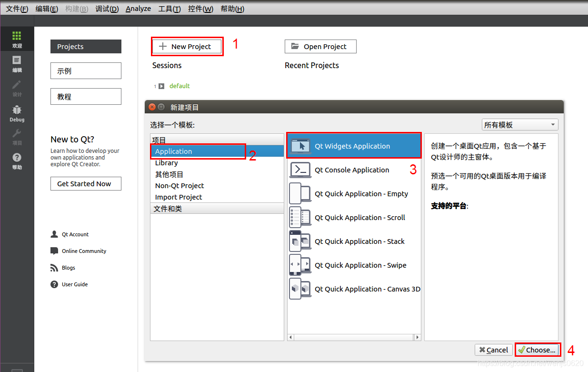Viewport: 588px width, 372px height.
Task: Select Qt Quick Application - Scroll text
Action: [x=360, y=218]
